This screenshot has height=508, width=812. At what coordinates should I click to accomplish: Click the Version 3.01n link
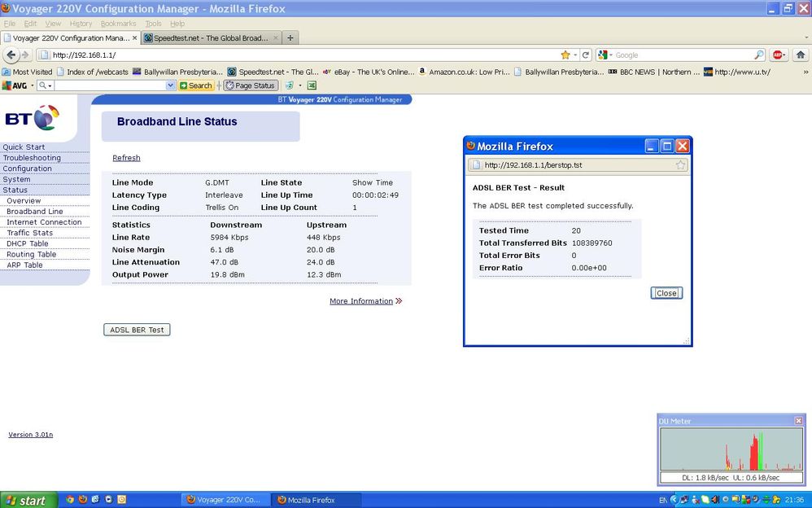tap(31, 435)
